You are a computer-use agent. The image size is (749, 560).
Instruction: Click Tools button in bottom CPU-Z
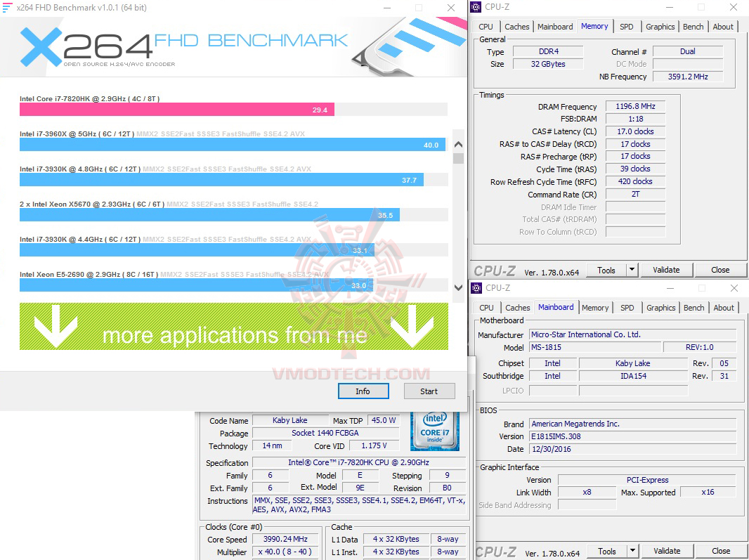606,551
